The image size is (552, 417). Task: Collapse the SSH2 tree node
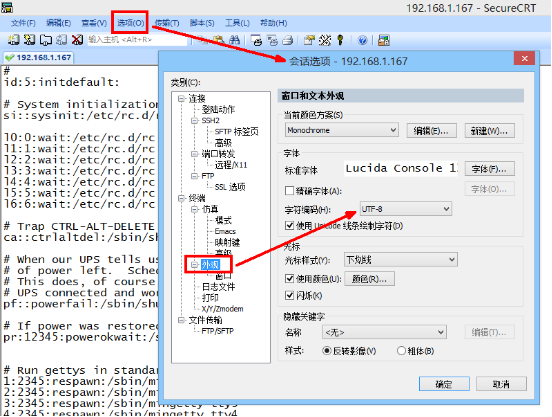tap(194, 121)
